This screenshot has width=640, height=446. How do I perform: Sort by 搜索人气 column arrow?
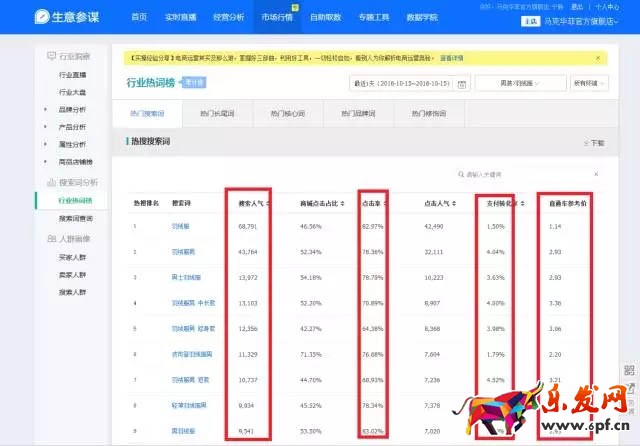(268, 203)
